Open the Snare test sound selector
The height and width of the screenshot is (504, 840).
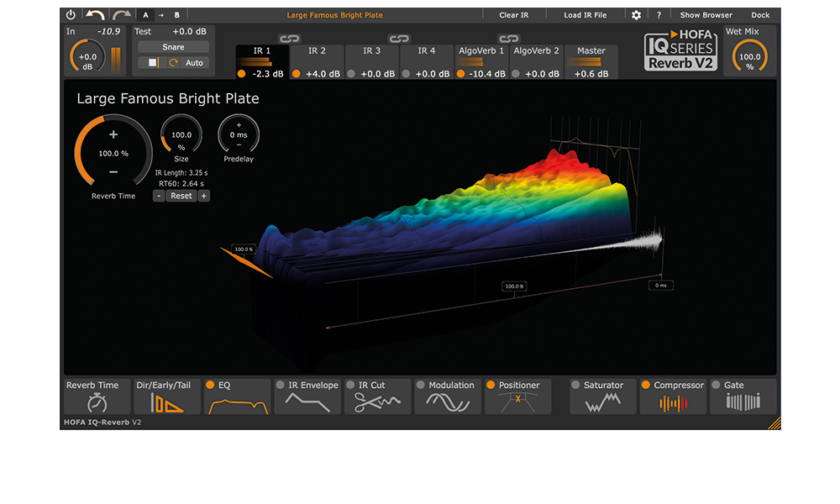pyautogui.click(x=173, y=47)
